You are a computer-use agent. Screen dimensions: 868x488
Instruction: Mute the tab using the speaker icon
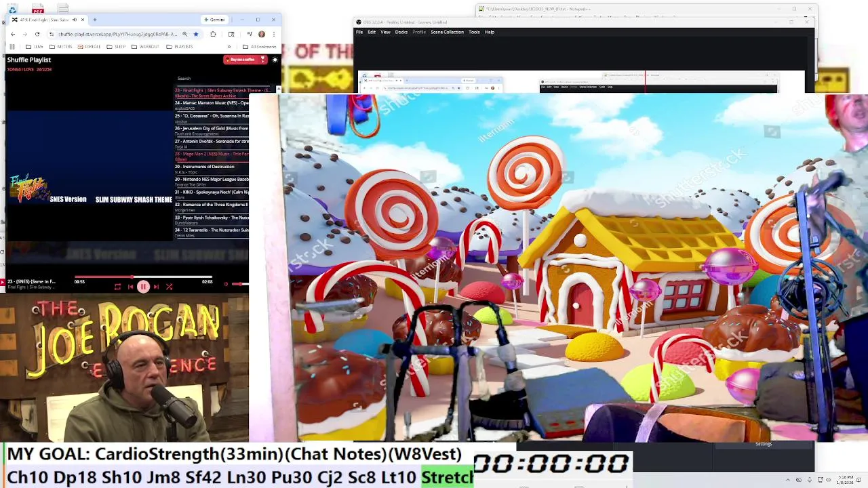click(x=74, y=20)
